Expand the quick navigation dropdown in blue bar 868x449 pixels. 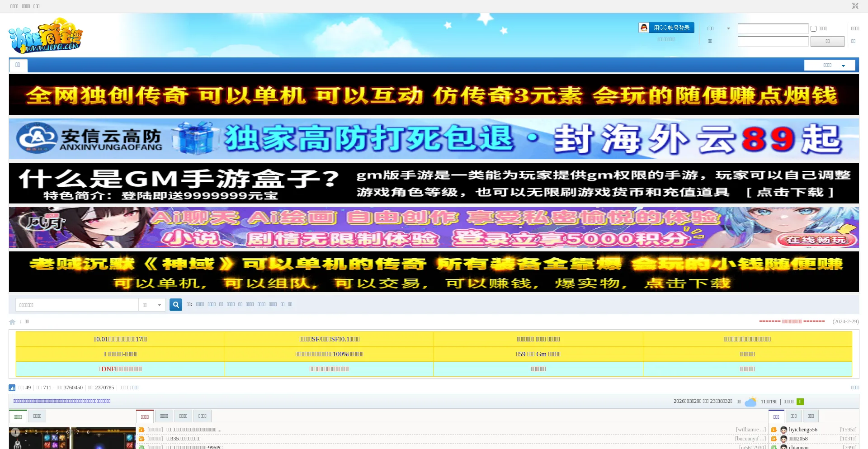point(830,65)
